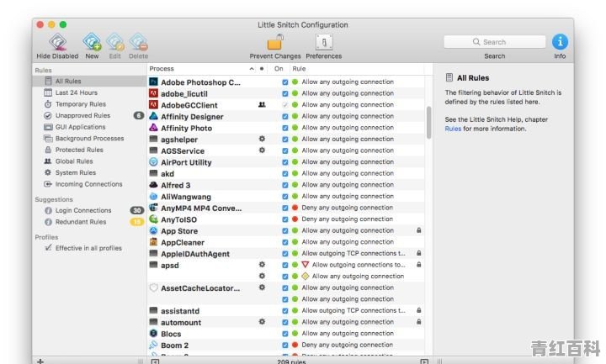Click the Rule column header
Image resolution: width=606 pixels, height=364 pixels.
tap(299, 69)
